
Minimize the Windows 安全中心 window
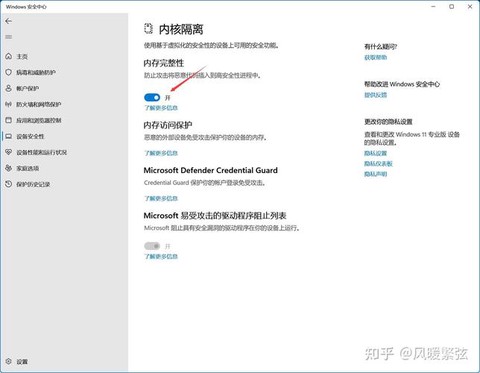coord(434,6)
